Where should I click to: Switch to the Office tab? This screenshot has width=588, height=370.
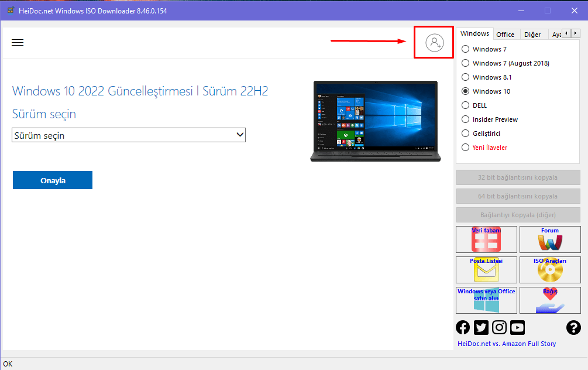[505, 35]
